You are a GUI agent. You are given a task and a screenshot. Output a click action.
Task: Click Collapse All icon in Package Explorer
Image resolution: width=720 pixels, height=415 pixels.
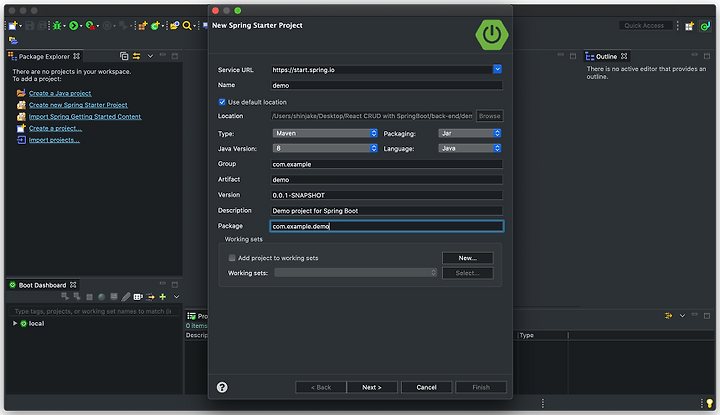(x=124, y=56)
